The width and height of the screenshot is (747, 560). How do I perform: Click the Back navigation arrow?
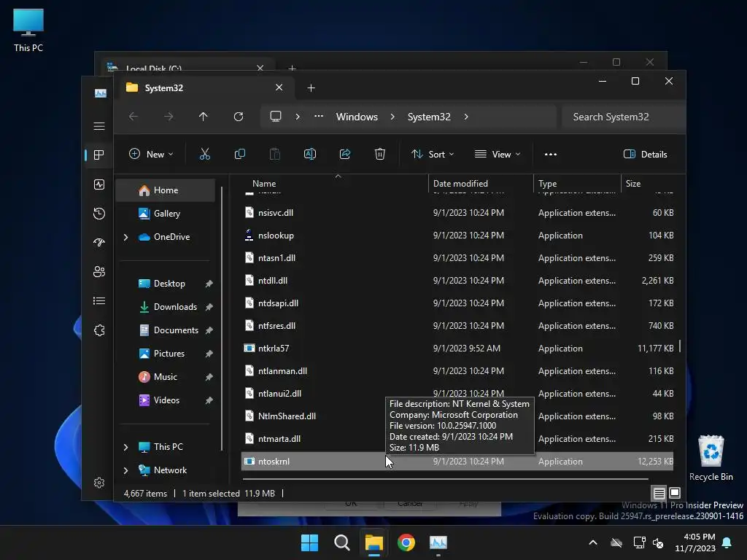click(133, 117)
